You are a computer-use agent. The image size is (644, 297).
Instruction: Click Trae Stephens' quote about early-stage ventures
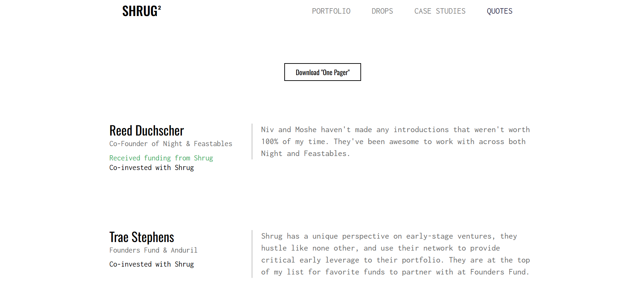(x=395, y=254)
